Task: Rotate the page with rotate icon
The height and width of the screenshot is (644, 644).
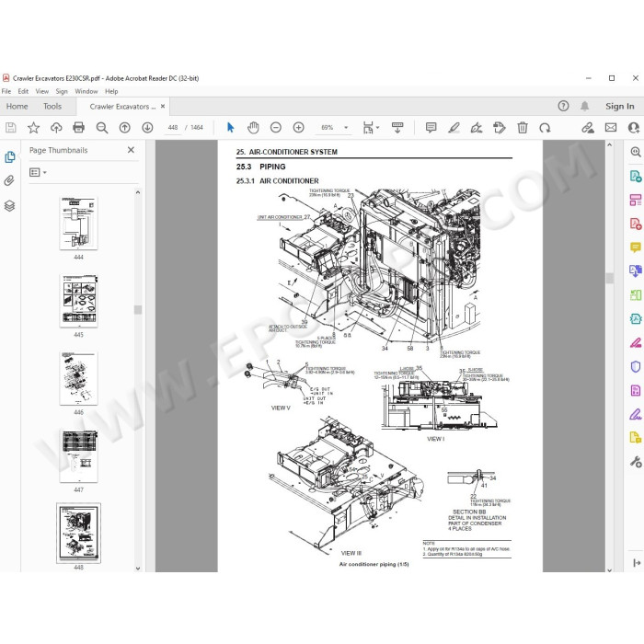Action: 545,128
